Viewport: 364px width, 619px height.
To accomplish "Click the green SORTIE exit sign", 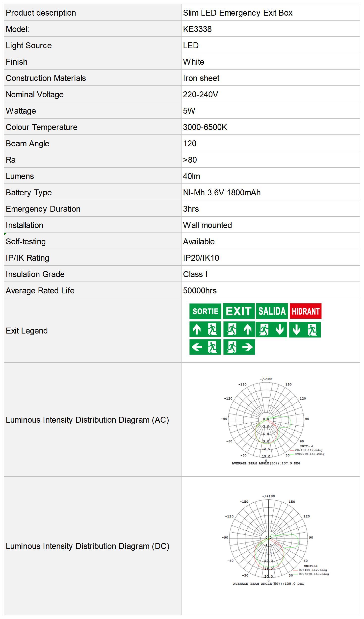I will (x=205, y=311).
